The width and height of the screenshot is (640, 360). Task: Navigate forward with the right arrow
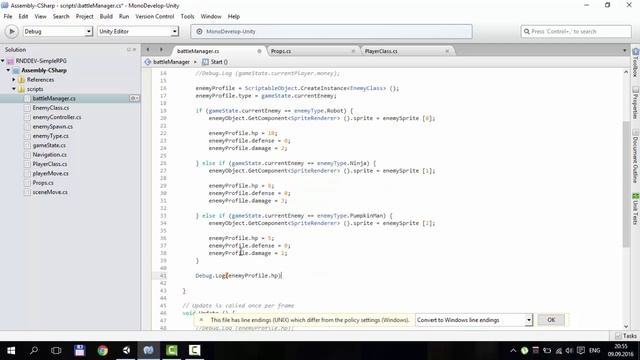tap(161, 50)
